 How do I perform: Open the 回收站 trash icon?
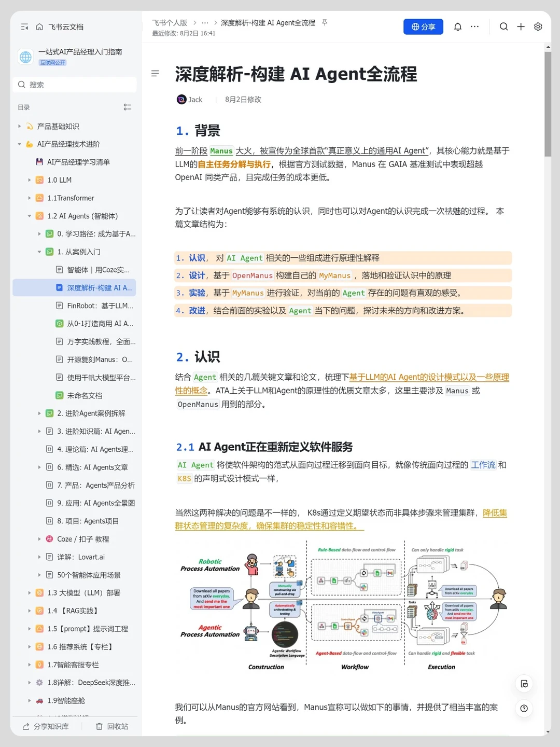coord(99,726)
